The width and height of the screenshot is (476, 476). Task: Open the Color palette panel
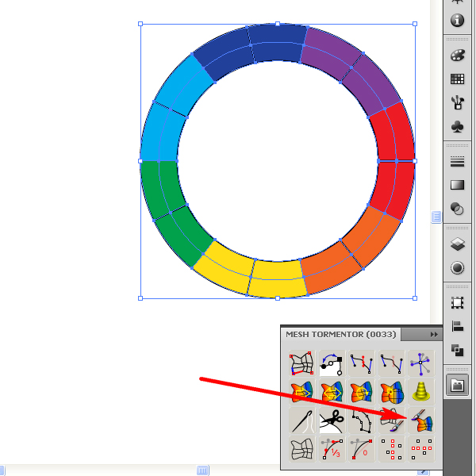tap(457, 56)
